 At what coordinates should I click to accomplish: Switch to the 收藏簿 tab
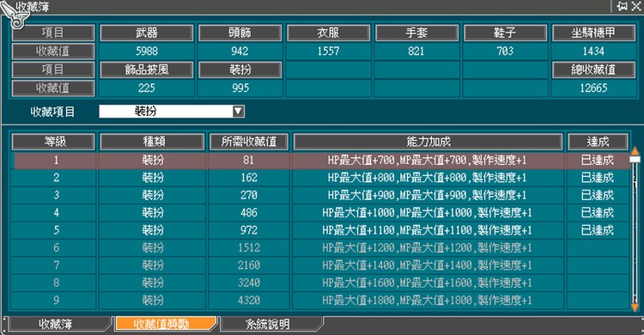pos(57,324)
